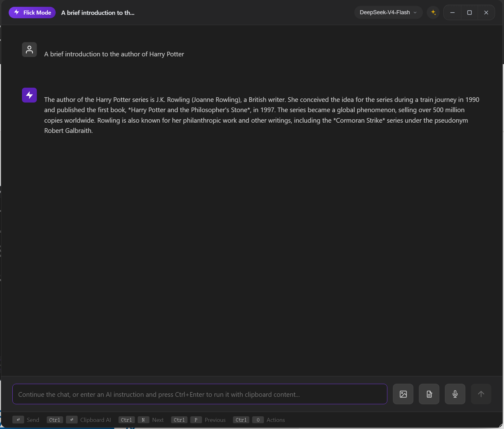Maximize the chat window
This screenshot has height=429, width=504.
coord(469,12)
